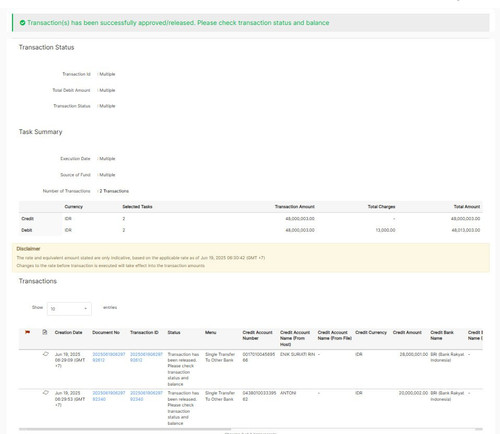Click the 28,000,001.00 credit amount cell
The width and height of the screenshot is (500, 434).
click(414, 354)
